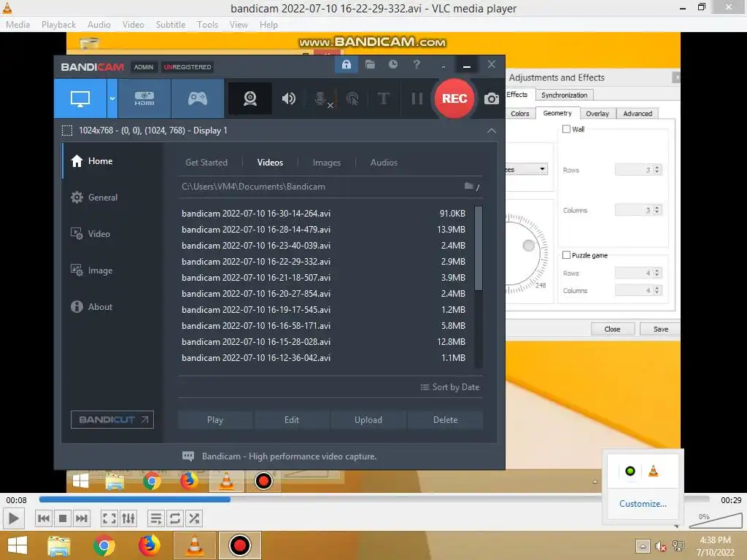Open folder icon beside Bandicam path

[x=469, y=186]
